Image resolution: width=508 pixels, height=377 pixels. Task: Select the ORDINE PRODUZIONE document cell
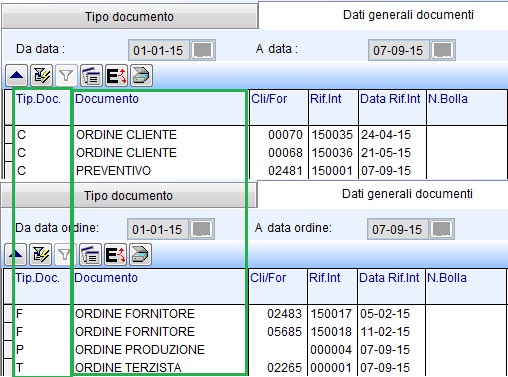click(x=140, y=350)
